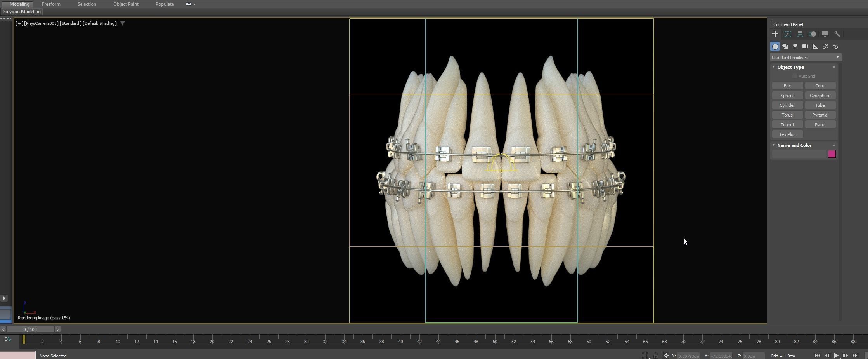Switch to the Object Paint ribbon tab
868x359 pixels.
[x=126, y=4]
